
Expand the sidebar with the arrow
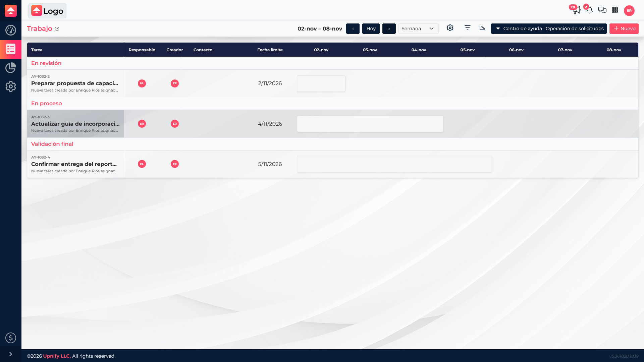tap(11, 354)
